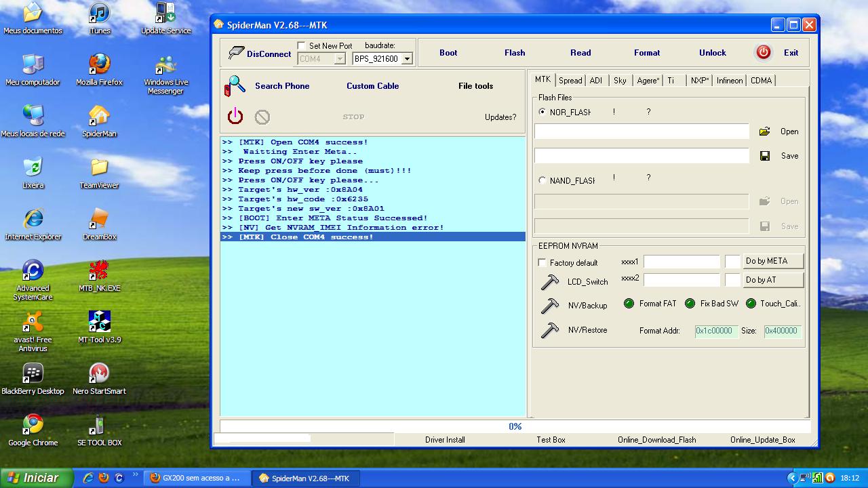Image resolution: width=868 pixels, height=488 pixels.
Task: Click the Boot button
Action: [448, 53]
